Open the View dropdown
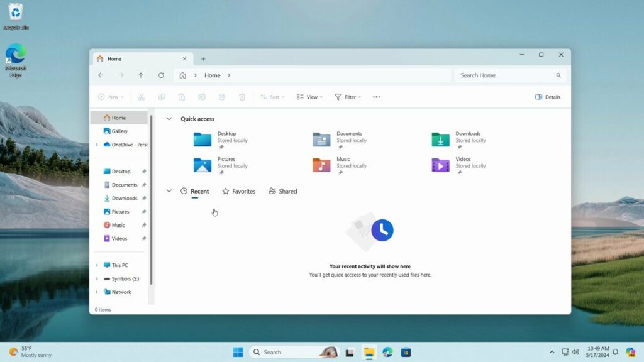644x362 pixels. [309, 97]
